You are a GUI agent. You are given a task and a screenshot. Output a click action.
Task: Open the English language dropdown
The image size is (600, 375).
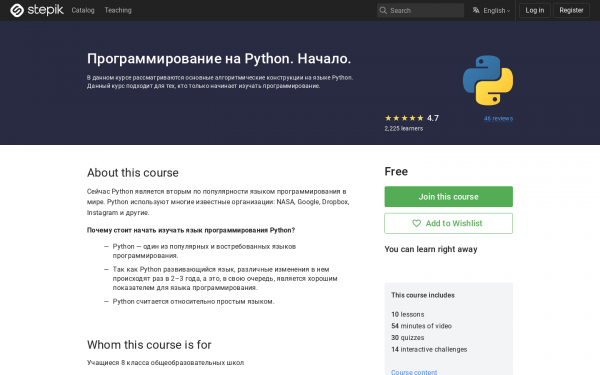[496, 10]
